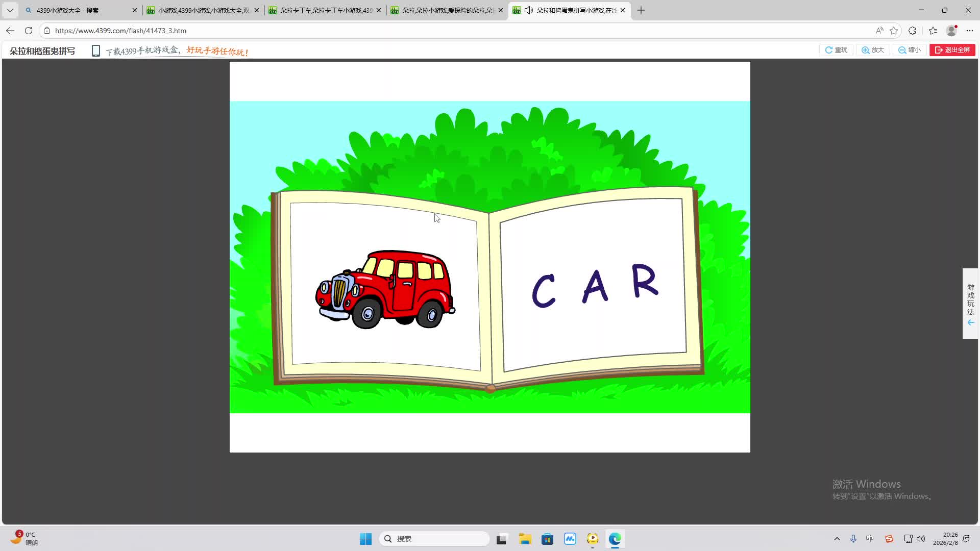Add page to favorites star icon
Screen dimensions: 980x551
(894, 31)
